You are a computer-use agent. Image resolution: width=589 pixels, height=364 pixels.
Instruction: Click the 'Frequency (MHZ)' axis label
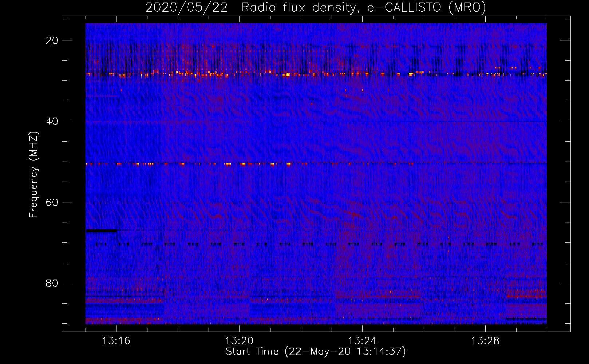pos(33,175)
